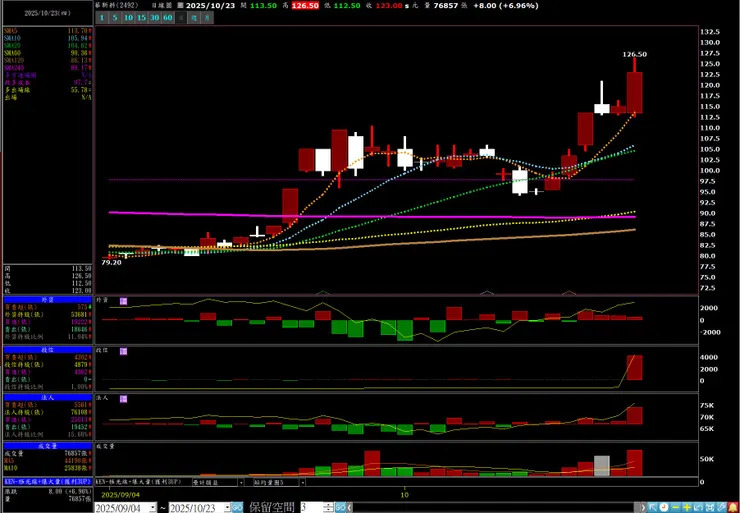Image resolution: width=740 pixels, height=513 pixels.
Task: Click the SMA120 legend entry
Action: pyautogui.click(x=48, y=60)
